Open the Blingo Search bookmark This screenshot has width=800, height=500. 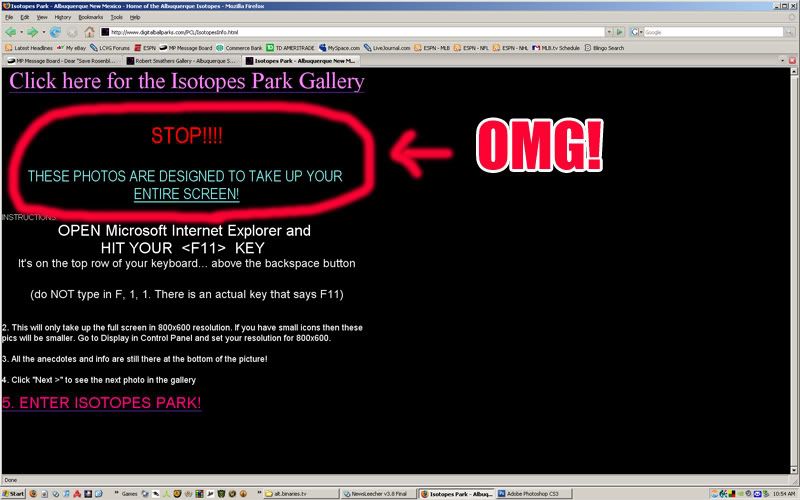[x=605, y=48]
